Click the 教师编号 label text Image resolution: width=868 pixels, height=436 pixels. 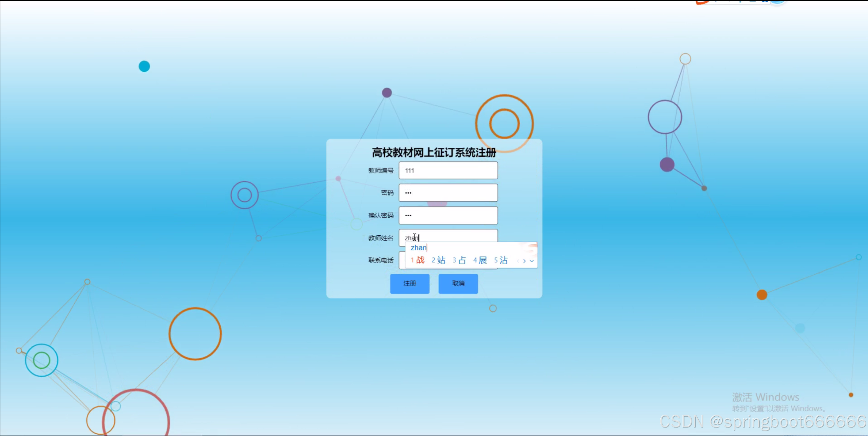(381, 170)
